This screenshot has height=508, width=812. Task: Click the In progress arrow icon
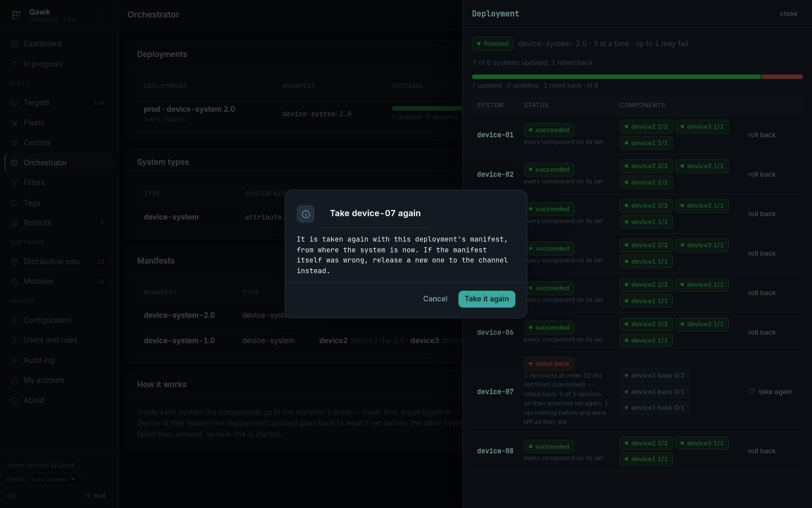coord(14,64)
